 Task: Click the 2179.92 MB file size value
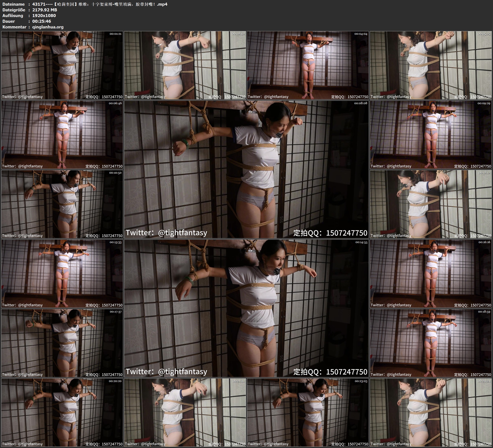[x=45, y=10]
